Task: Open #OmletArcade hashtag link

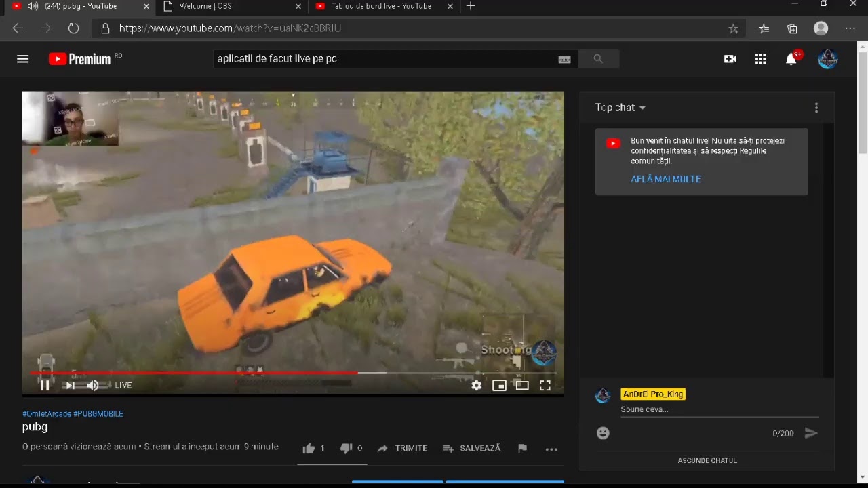Action: tap(47, 413)
